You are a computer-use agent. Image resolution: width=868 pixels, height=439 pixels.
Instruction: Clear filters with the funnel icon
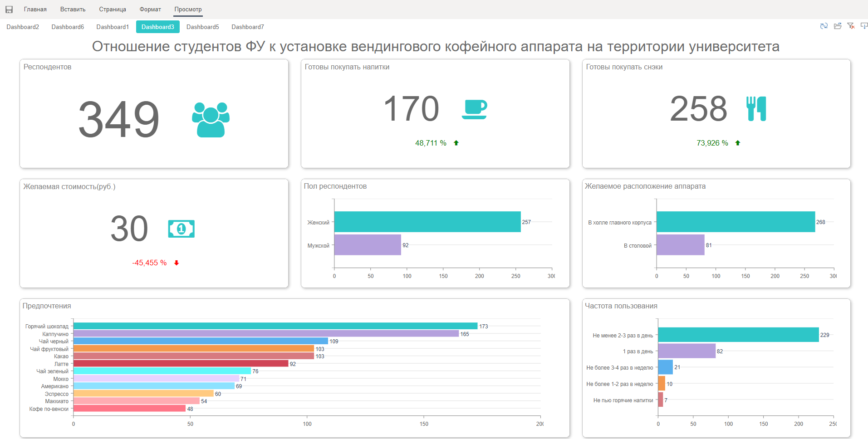851,26
